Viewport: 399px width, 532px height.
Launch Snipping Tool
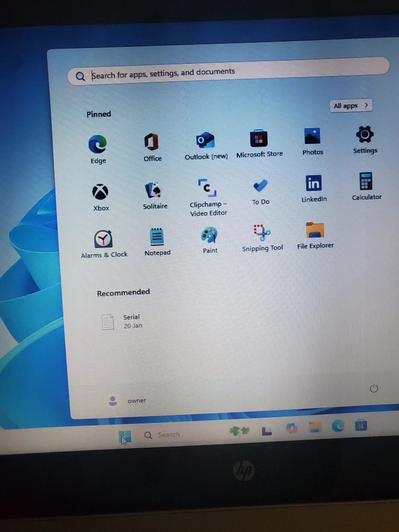[262, 238]
